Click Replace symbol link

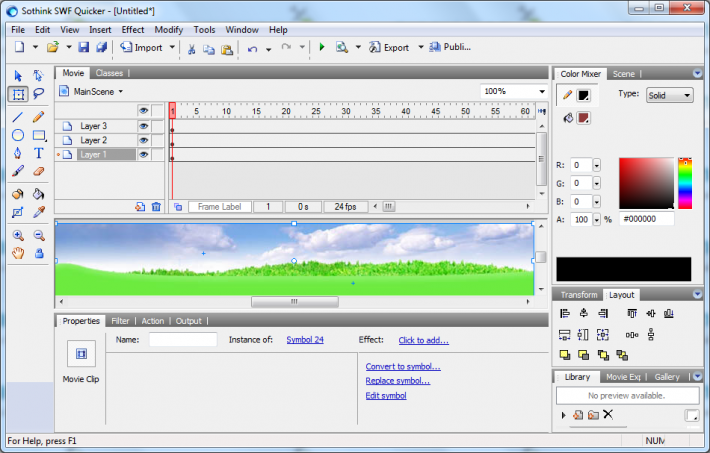point(398,381)
